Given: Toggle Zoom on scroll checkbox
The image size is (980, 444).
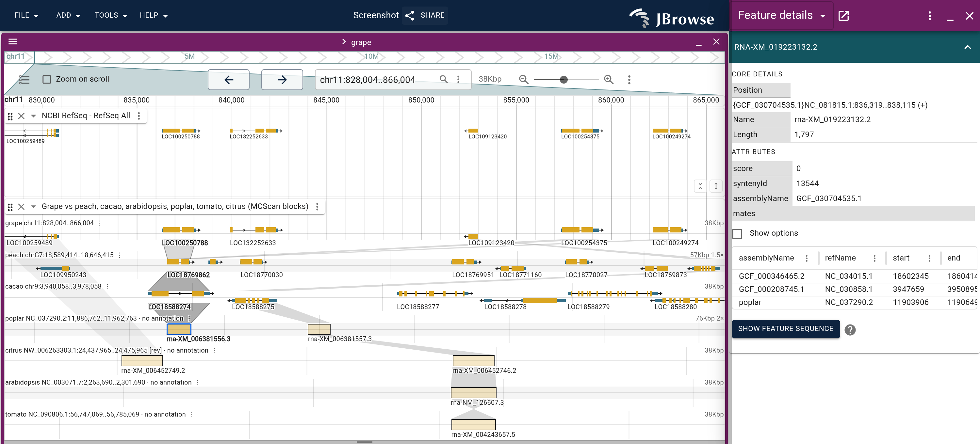Looking at the screenshot, I should [x=47, y=79].
